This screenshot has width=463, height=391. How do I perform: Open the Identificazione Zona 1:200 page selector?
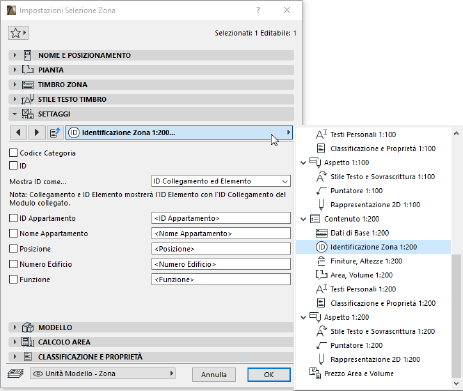pyautogui.click(x=179, y=133)
